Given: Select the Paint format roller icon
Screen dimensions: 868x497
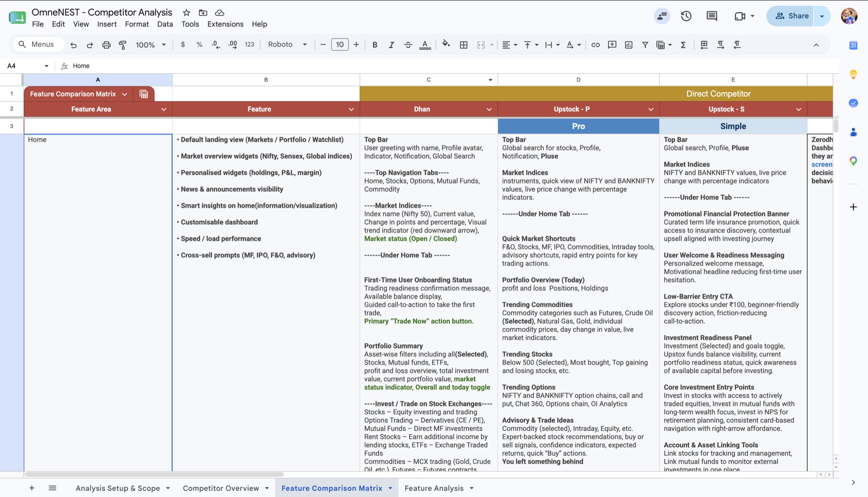Looking at the screenshot, I should click(123, 45).
